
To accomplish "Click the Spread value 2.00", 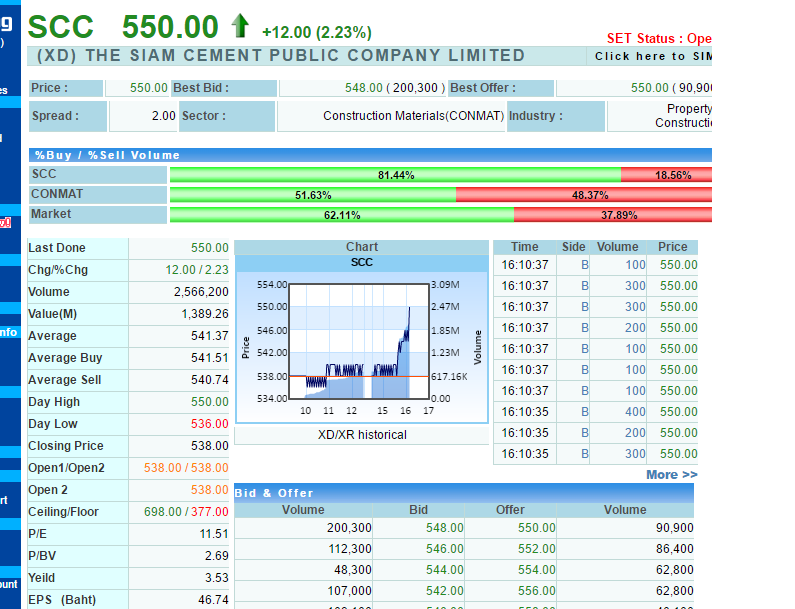I will (164, 116).
